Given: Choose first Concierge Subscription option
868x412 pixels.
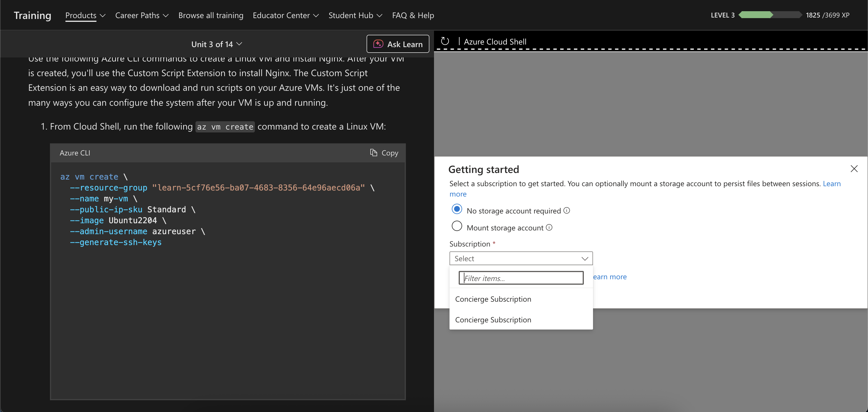Looking at the screenshot, I should 493,299.
